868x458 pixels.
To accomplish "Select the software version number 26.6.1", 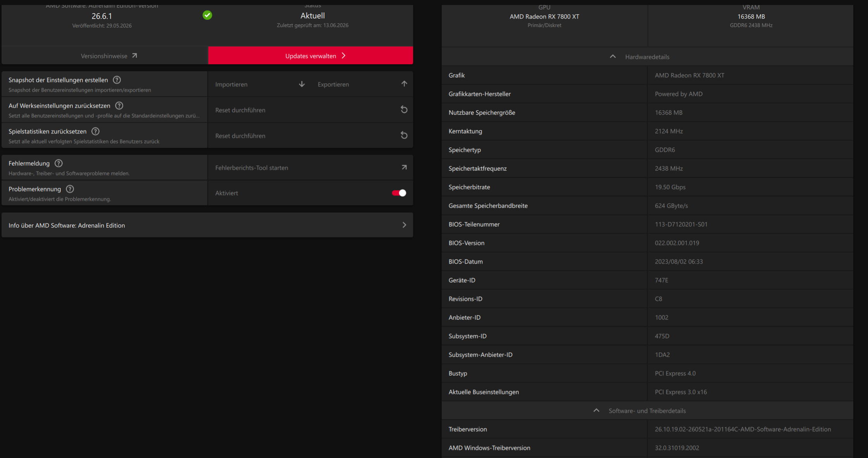I will [x=102, y=16].
